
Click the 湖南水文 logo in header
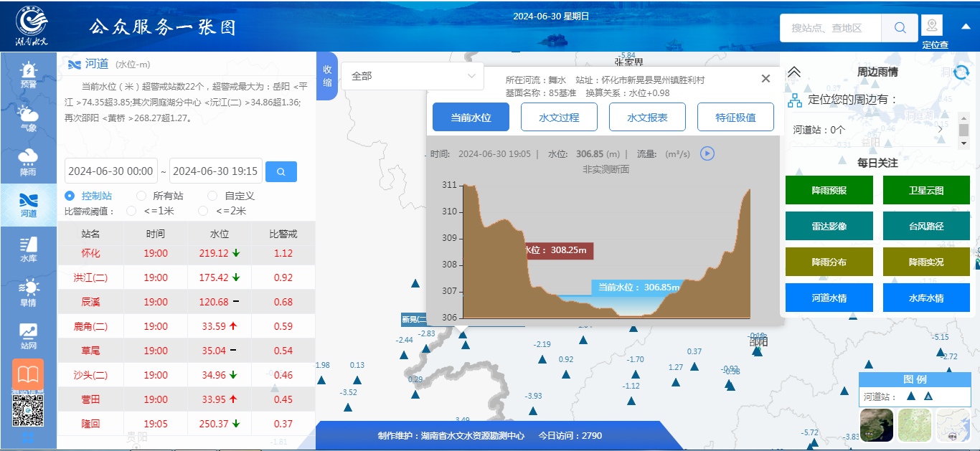pos(32,26)
